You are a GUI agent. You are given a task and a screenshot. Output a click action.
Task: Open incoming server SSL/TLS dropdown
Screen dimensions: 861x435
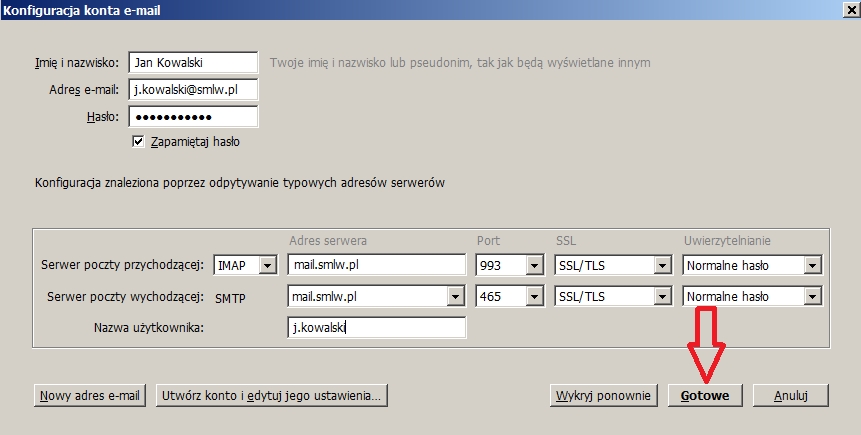(x=661, y=266)
